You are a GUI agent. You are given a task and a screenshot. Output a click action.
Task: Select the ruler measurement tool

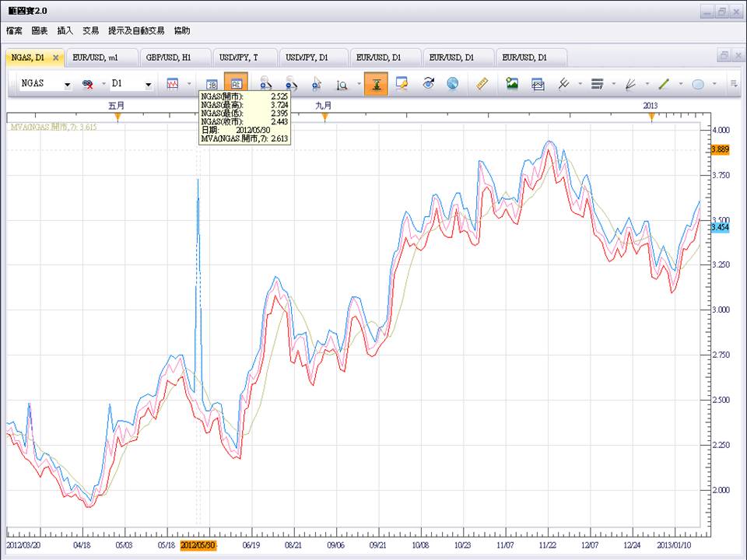[482, 84]
